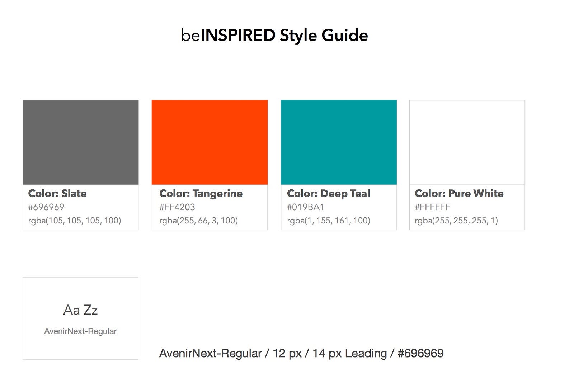
Task: Click the beINSPIRED Style Guide title
Action: (274, 36)
